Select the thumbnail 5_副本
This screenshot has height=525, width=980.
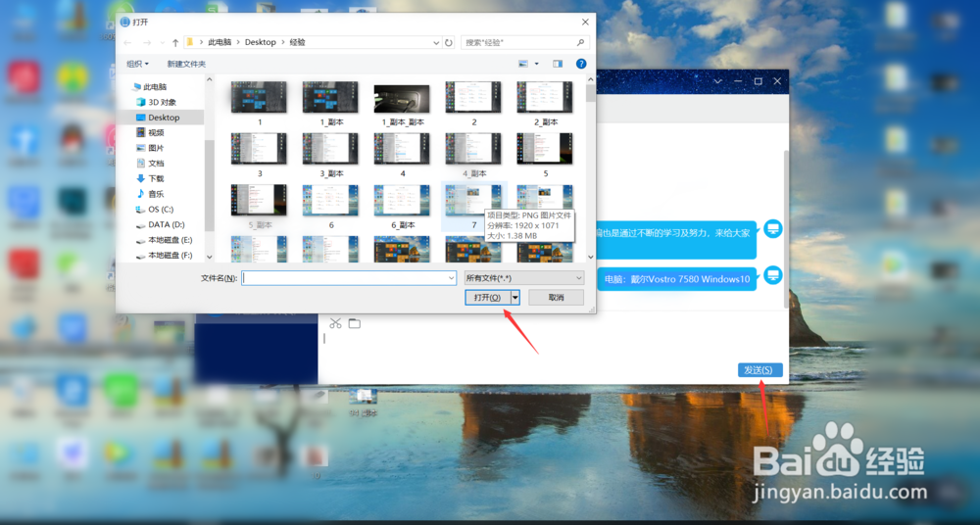click(260, 207)
